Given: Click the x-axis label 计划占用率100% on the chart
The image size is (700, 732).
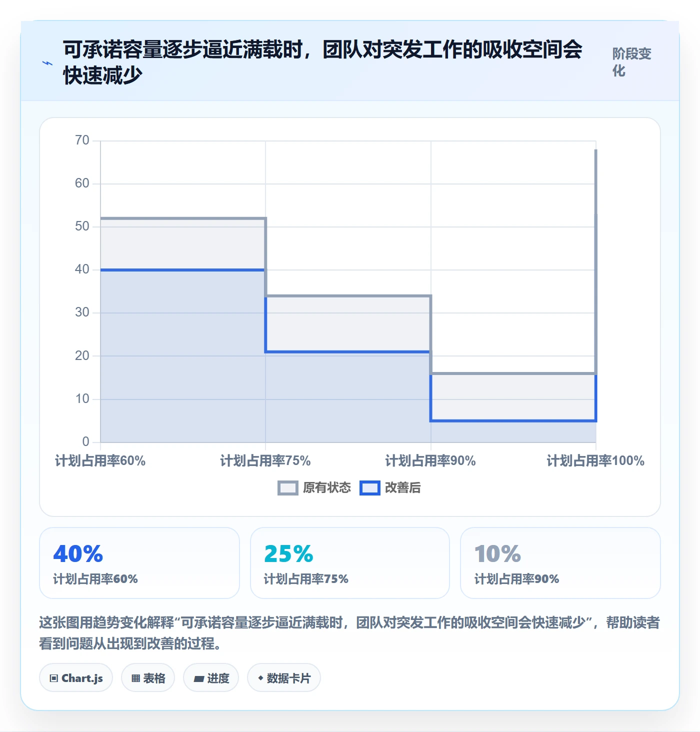Looking at the screenshot, I should click(x=595, y=460).
